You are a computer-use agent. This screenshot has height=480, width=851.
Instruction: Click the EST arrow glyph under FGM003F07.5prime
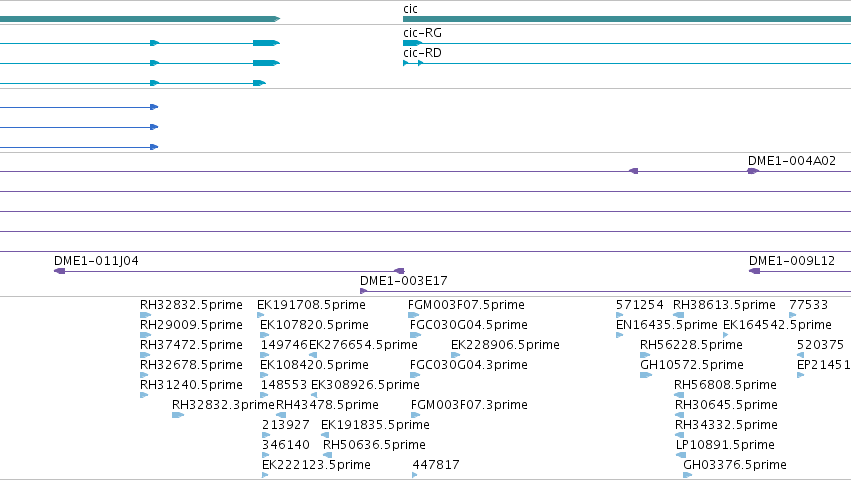tap(414, 315)
